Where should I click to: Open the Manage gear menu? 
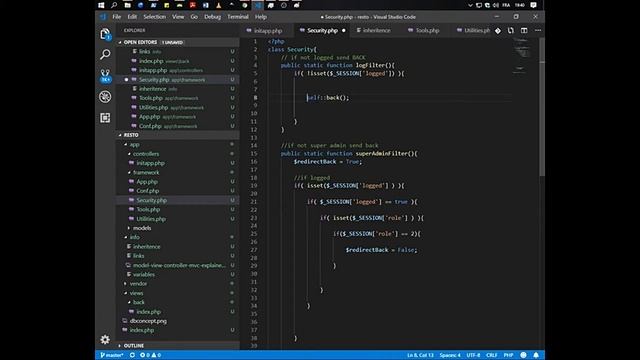pyautogui.click(x=105, y=339)
